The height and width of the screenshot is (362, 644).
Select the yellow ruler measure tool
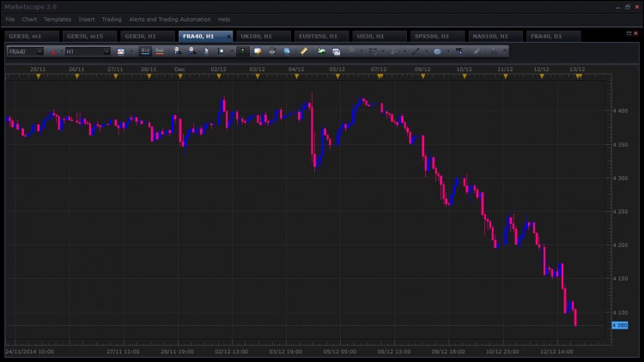tap(303, 51)
